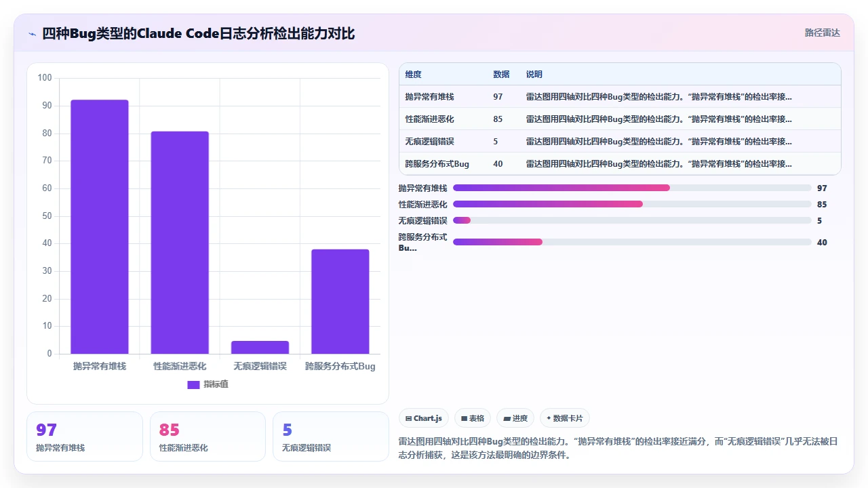Click the 跨服务分布式Bug chart bar
The image size is (868, 488).
click(x=340, y=302)
